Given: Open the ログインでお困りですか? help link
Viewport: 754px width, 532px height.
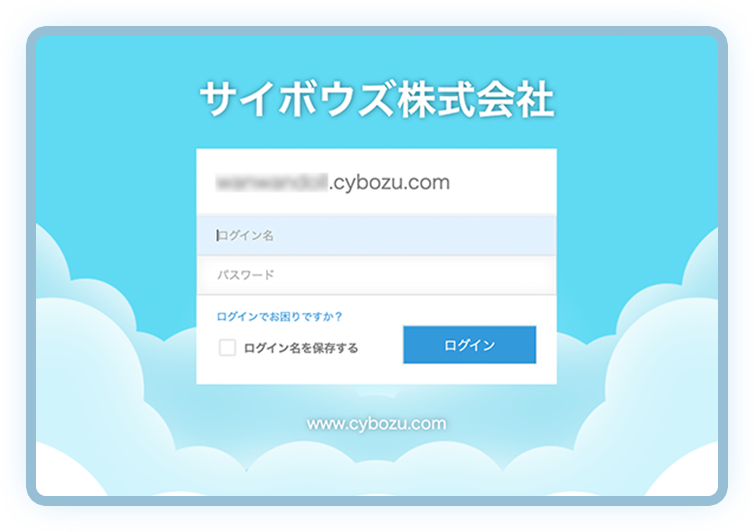Looking at the screenshot, I should [279, 317].
